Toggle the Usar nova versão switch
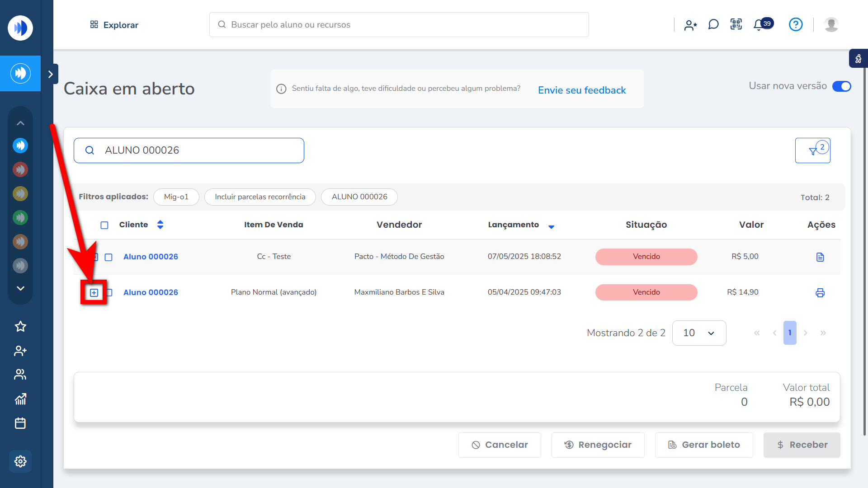Screen dimensions: 868x488 click(x=842, y=86)
